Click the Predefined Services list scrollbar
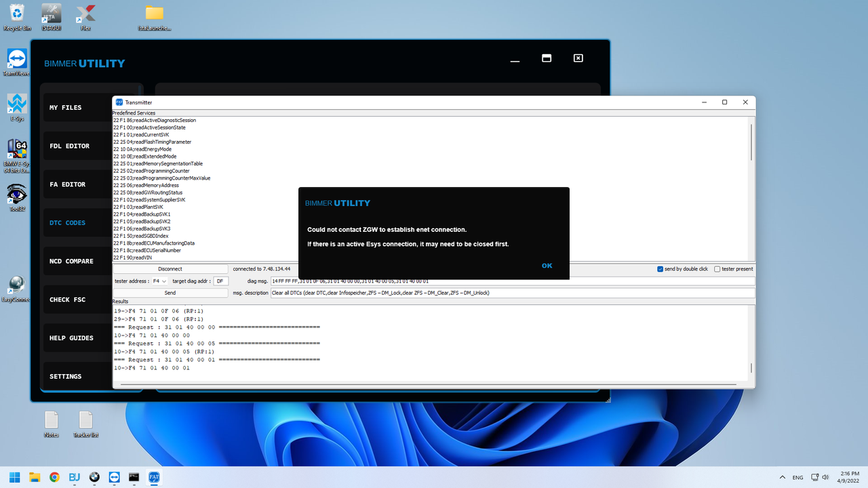 pos(751,142)
